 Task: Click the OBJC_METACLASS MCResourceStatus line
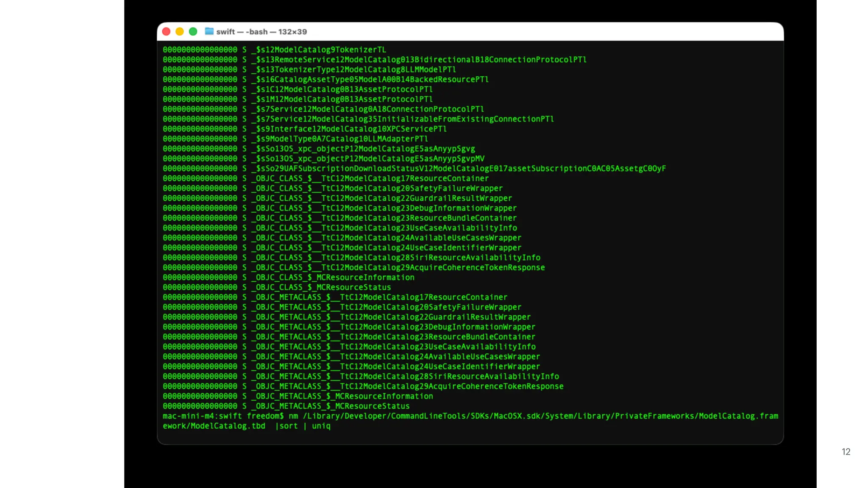pos(330,406)
